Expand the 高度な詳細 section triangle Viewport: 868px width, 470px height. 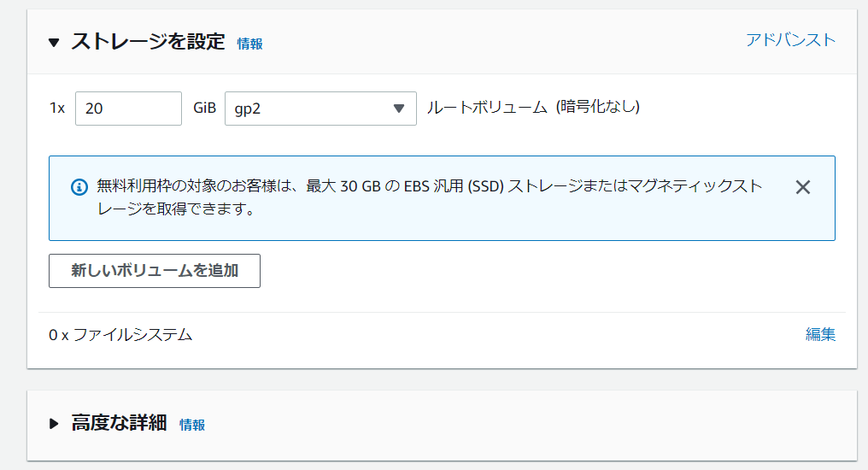pyautogui.click(x=55, y=423)
